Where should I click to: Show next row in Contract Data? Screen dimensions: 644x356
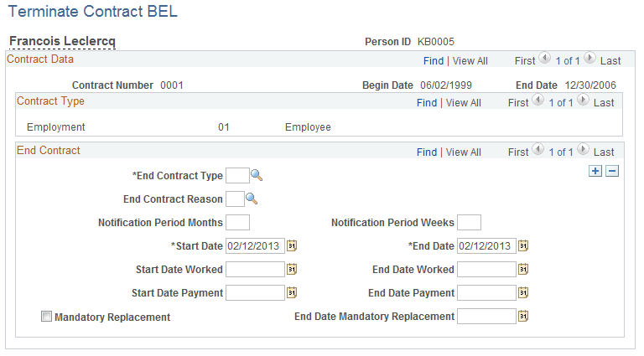tap(589, 59)
